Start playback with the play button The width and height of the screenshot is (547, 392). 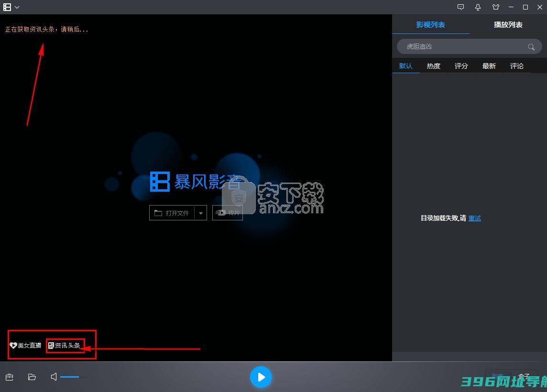pyautogui.click(x=261, y=377)
